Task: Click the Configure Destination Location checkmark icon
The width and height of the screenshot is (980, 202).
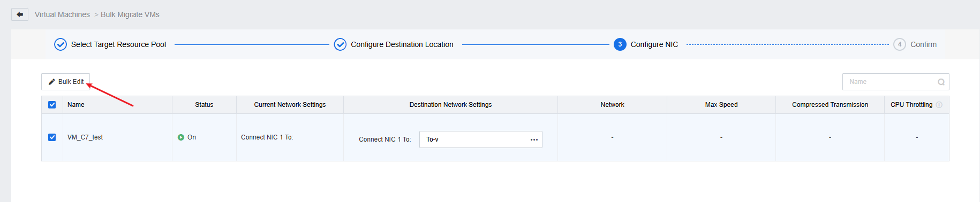Action: coord(340,44)
